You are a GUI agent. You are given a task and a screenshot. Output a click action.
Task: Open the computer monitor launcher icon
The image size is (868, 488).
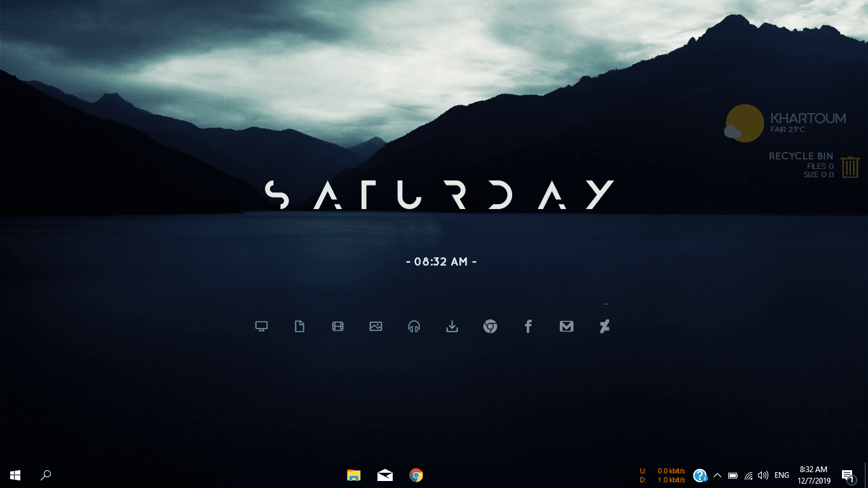261,327
